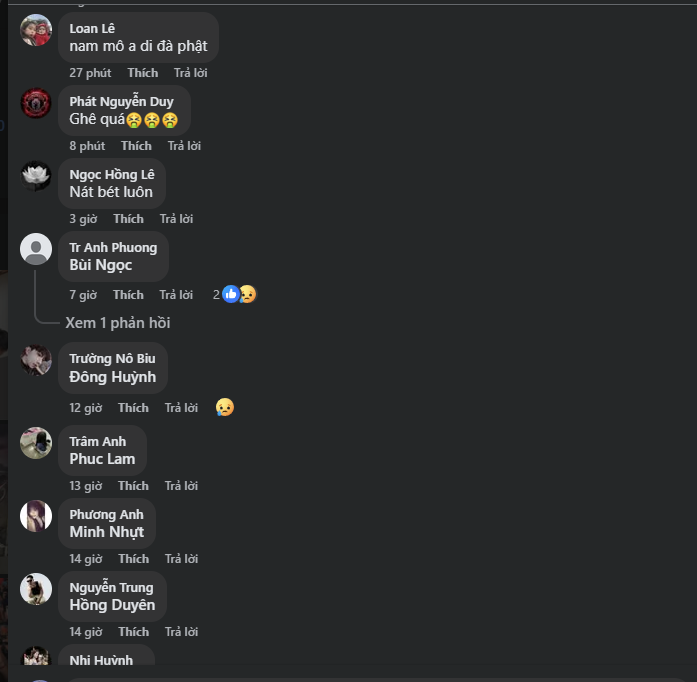697x682 pixels.
Task: Reply to Trâm Anh's comment
Action: point(181,486)
